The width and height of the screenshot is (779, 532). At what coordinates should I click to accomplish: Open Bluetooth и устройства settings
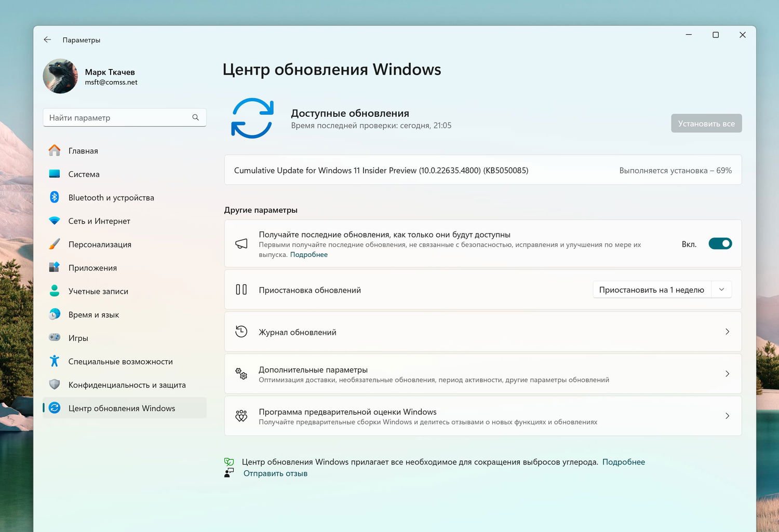125,197
